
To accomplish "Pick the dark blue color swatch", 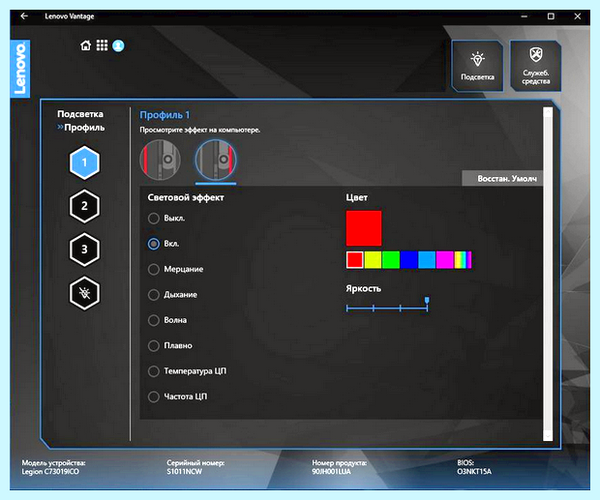I will (x=409, y=260).
